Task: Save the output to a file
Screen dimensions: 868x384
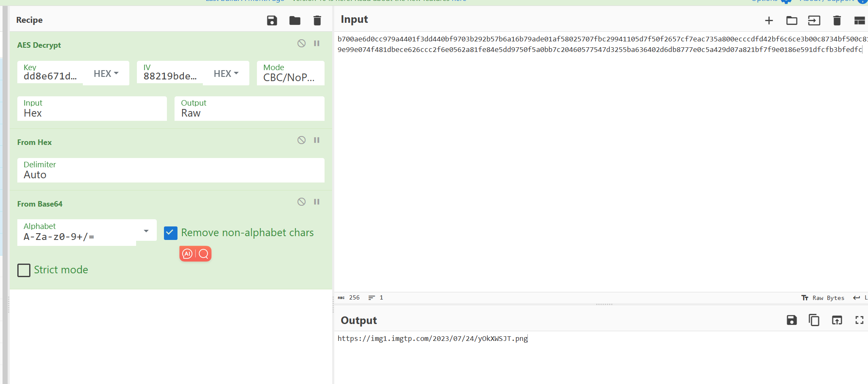Action: (792, 320)
